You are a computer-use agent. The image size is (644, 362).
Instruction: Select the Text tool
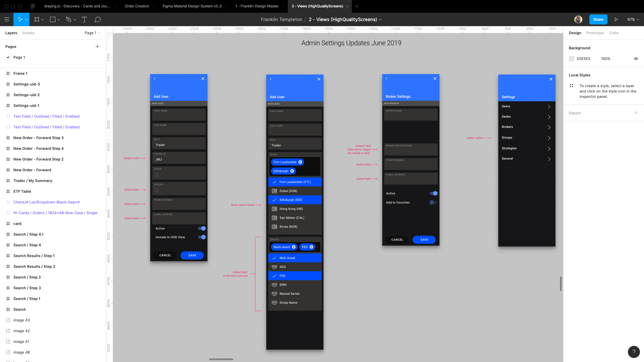84,19
